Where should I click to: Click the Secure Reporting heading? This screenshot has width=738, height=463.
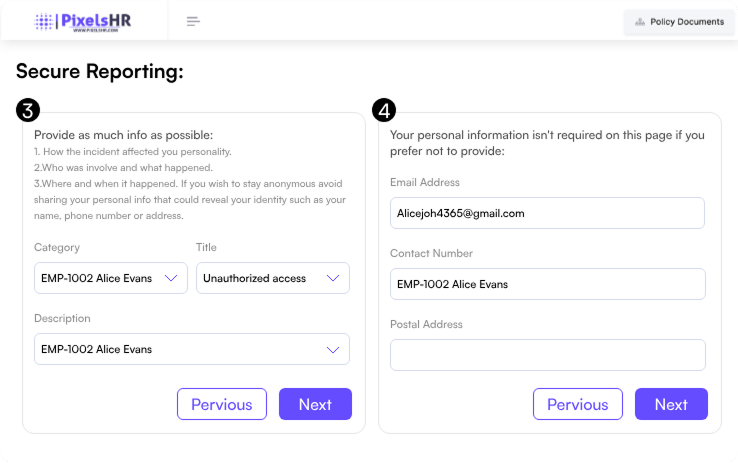click(100, 71)
